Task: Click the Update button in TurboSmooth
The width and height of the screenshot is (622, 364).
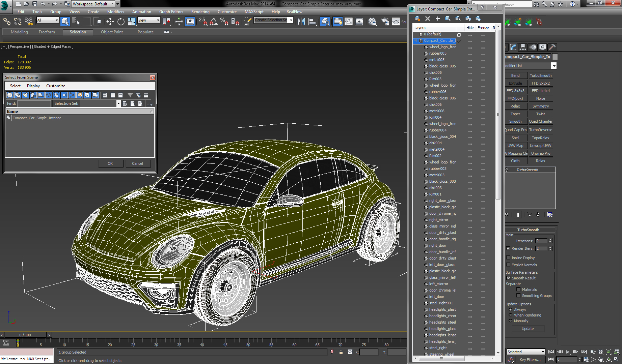Action: pos(528,329)
